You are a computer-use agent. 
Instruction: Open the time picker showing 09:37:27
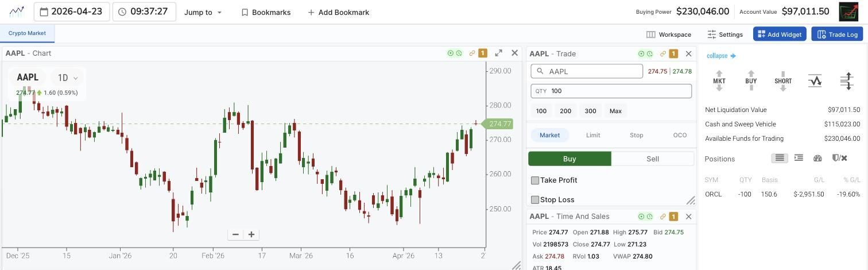click(x=144, y=11)
